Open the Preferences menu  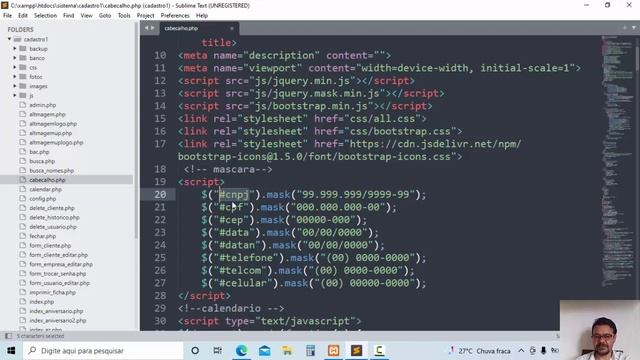(x=175, y=16)
